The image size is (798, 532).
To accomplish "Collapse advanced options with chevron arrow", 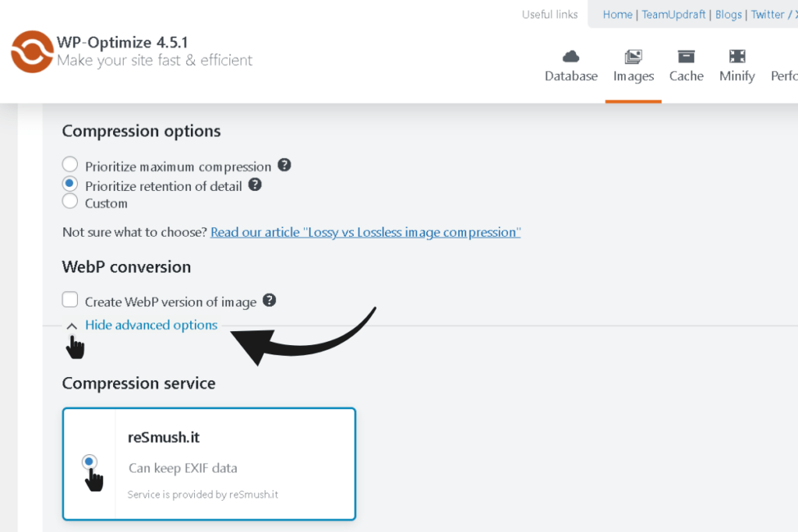I will (72, 326).
